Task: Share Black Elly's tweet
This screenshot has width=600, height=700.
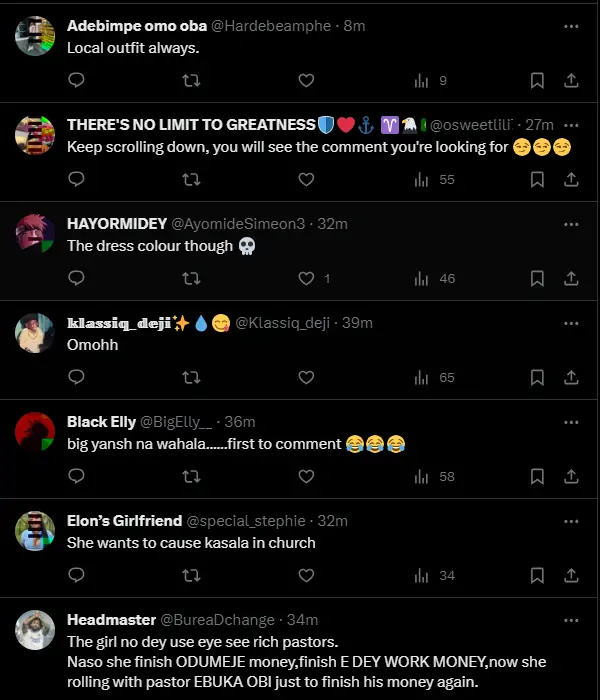Action: [x=571, y=476]
